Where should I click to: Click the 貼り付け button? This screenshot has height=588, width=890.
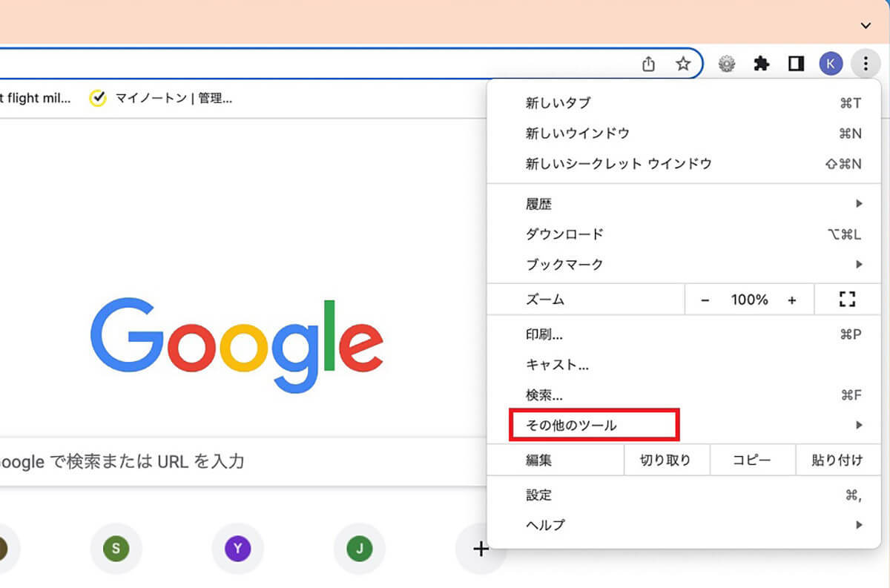pos(837,460)
